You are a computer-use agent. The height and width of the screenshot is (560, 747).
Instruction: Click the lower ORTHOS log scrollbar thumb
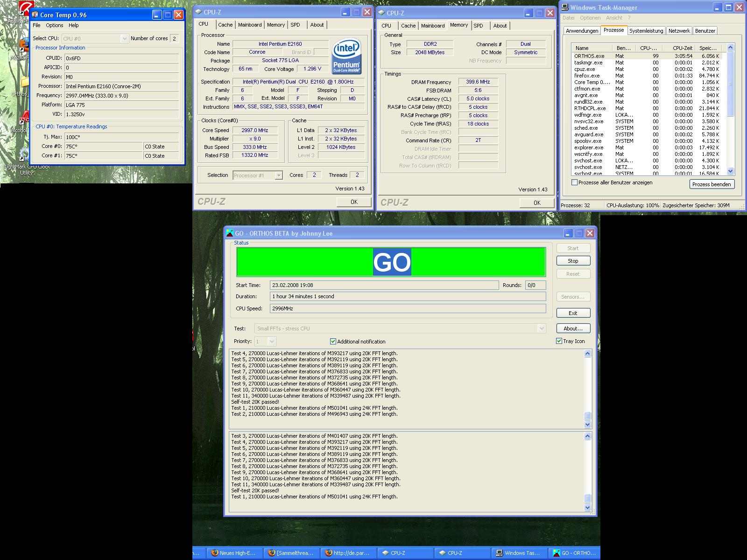coord(587,498)
